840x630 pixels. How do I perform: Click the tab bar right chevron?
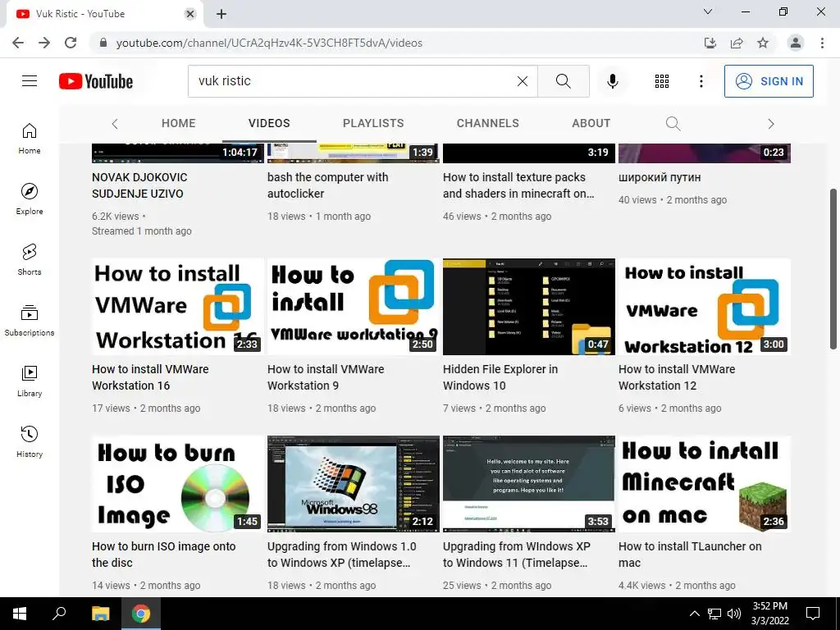pyautogui.click(x=771, y=124)
